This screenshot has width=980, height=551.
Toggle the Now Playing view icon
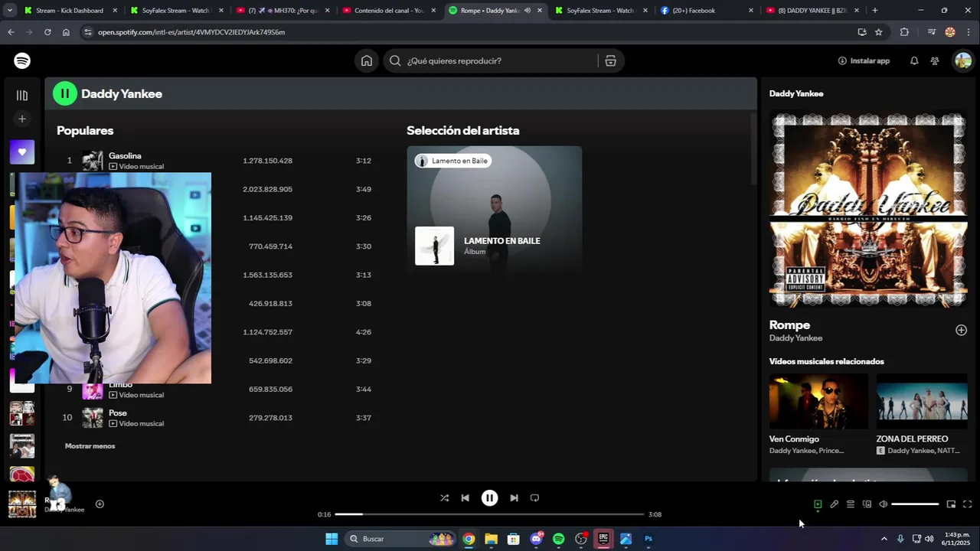818,504
